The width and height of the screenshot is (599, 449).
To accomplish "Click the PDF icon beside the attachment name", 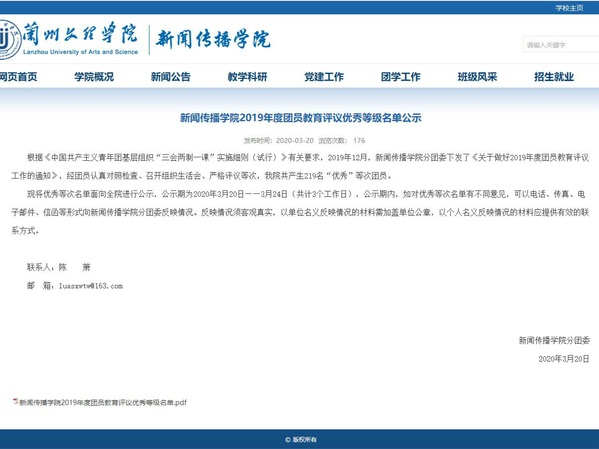I will 15,402.
